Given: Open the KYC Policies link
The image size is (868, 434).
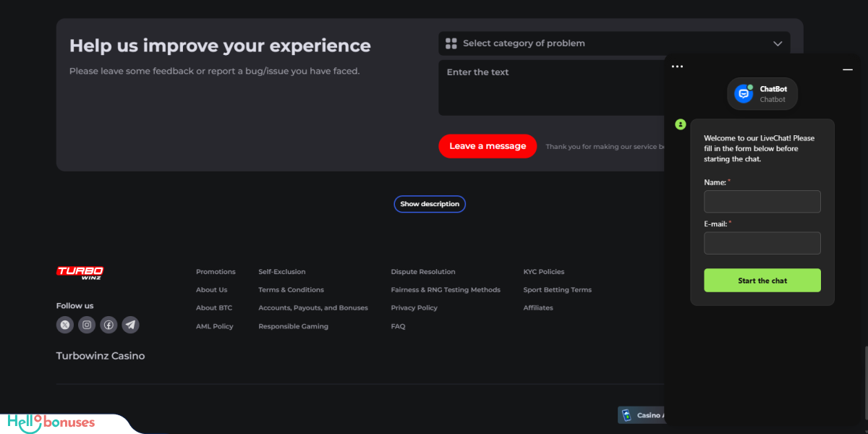Looking at the screenshot, I should (544, 272).
